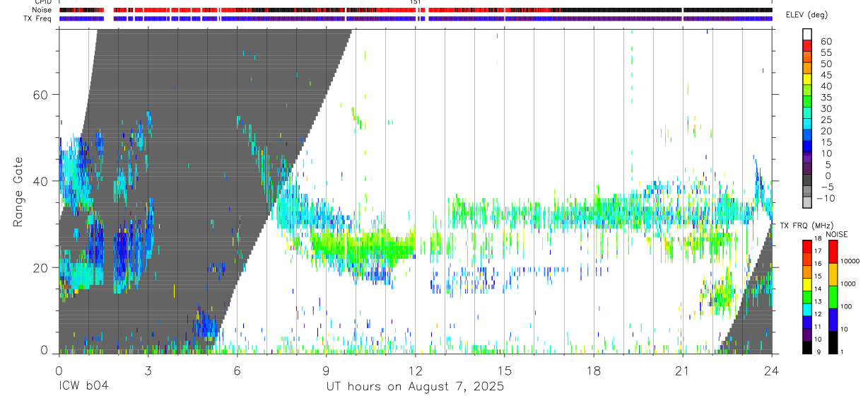Click ELEV colorbar label '25'
Image resolution: width=868 pixels, height=401 pixels.
[x=825, y=120]
